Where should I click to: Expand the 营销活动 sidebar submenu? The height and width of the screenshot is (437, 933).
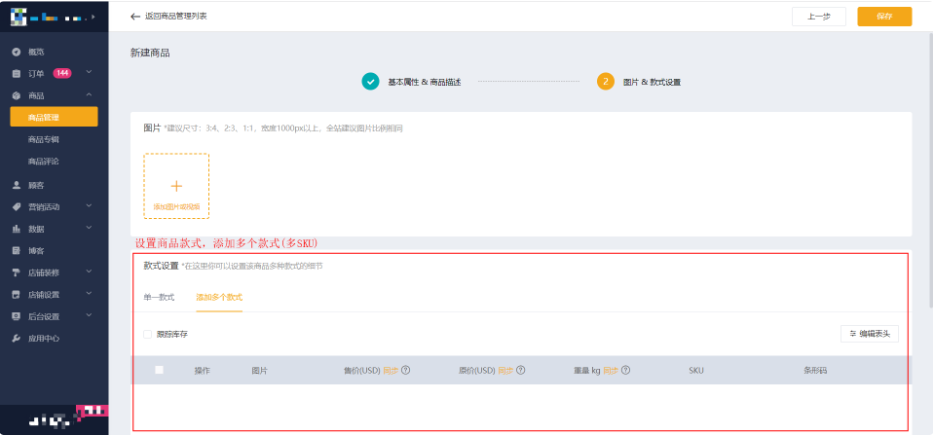click(89, 207)
